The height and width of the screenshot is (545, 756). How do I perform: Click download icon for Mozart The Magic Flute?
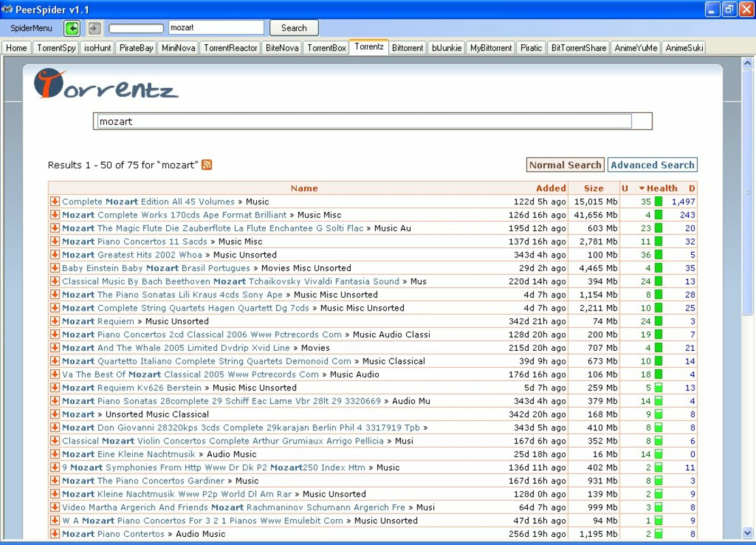tap(55, 228)
